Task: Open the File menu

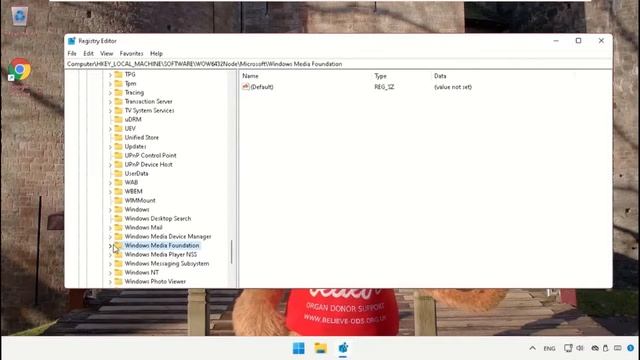Action: click(72, 53)
